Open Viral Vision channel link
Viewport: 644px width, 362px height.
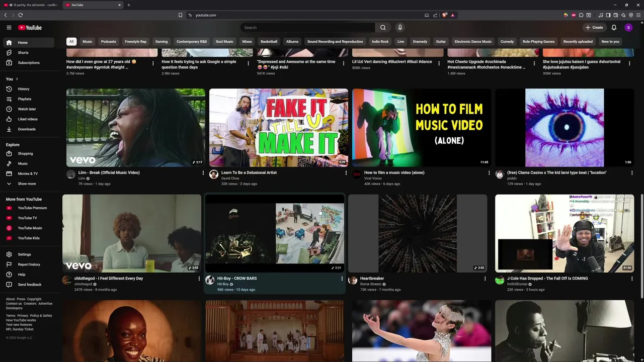(x=373, y=178)
